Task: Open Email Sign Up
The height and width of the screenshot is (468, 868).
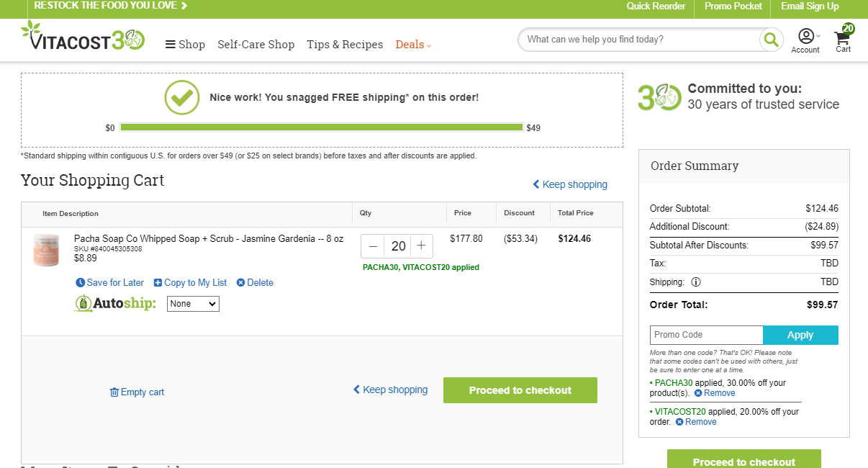Action: [x=810, y=6]
